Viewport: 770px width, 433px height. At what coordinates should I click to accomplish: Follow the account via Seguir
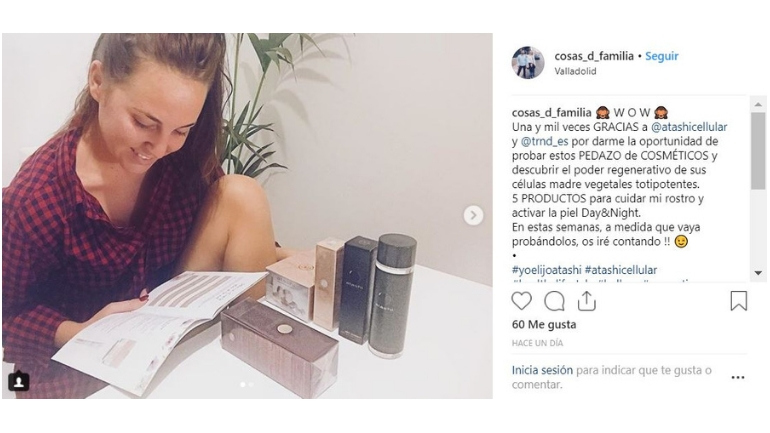pos(661,56)
